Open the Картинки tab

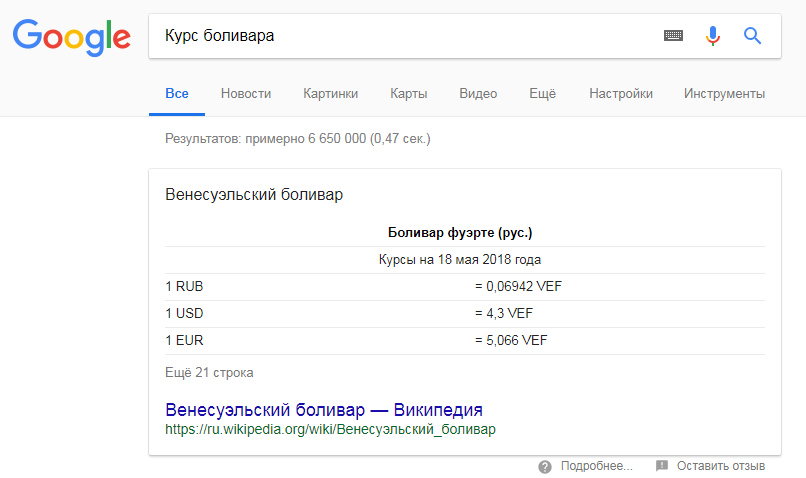tap(331, 94)
